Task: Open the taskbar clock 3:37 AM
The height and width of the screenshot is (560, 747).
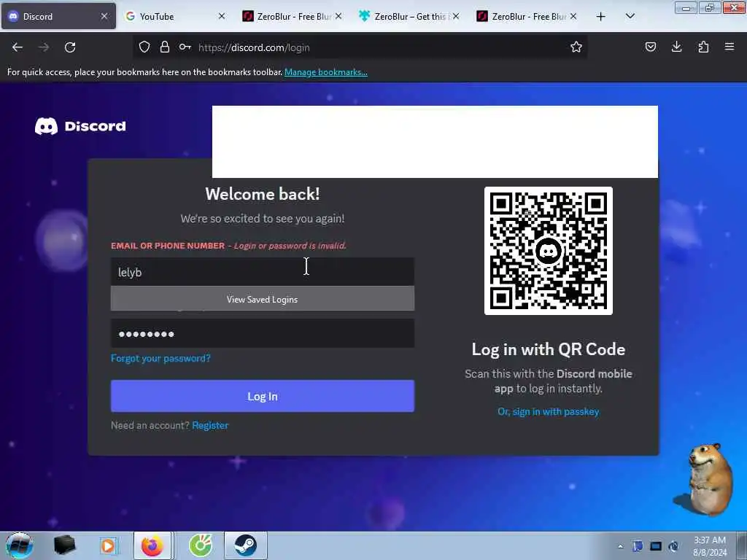Action: [710, 546]
